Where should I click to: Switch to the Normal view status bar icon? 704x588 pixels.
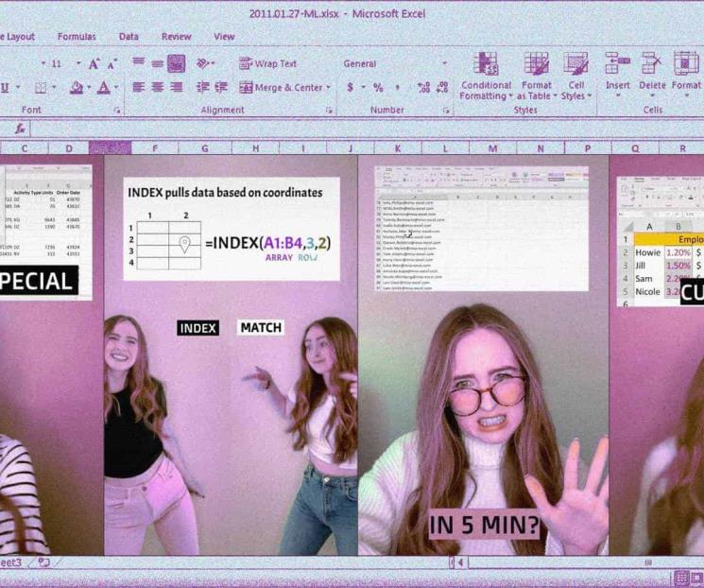(681, 577)
